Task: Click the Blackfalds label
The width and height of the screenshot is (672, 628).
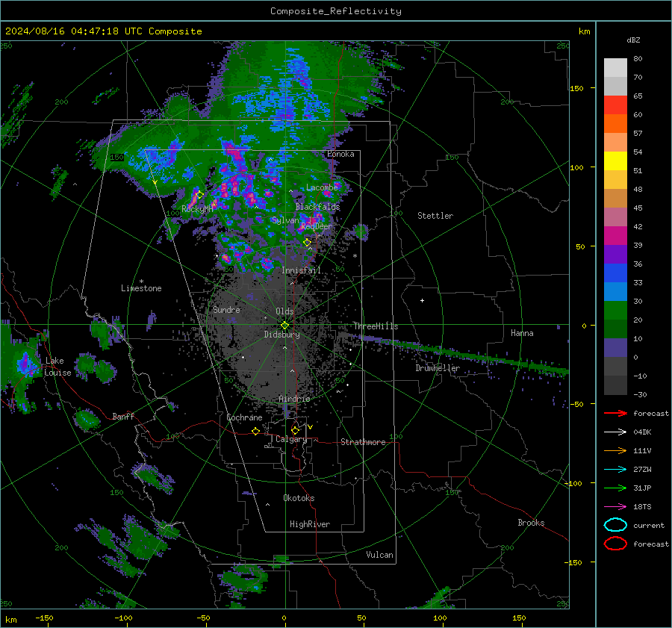Action: pyautogui.click(x=317, y=207)
